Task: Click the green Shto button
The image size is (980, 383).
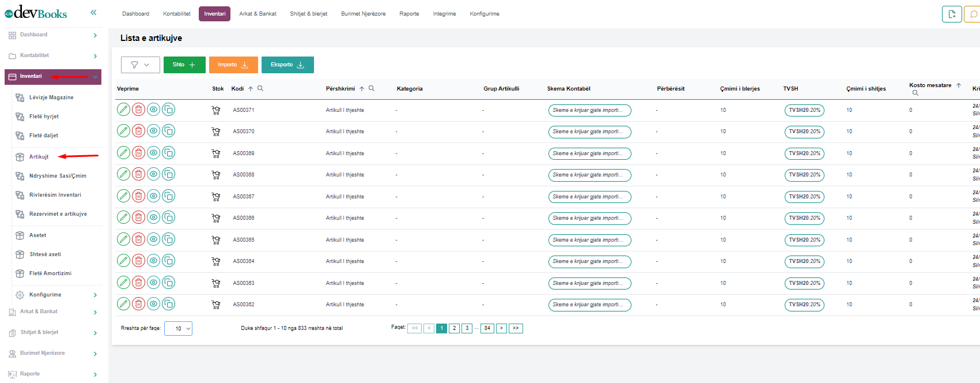Action: (184, 65)
